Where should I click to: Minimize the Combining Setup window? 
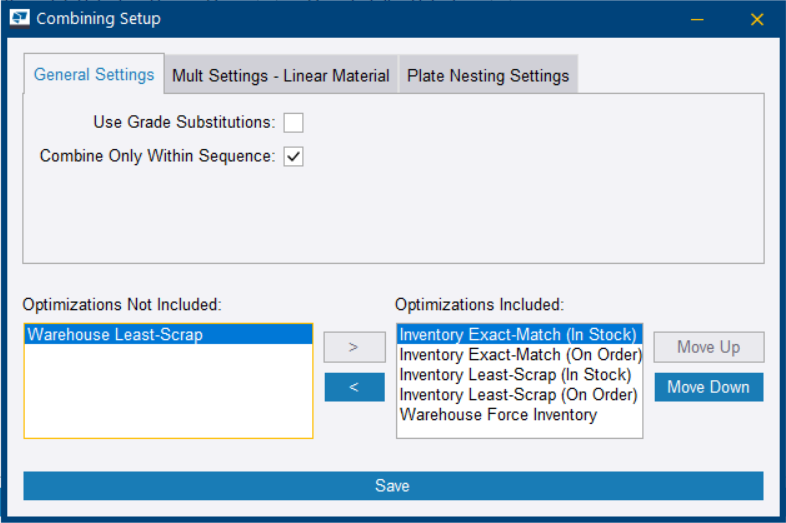pyautogui.click(x=696, y=19)
